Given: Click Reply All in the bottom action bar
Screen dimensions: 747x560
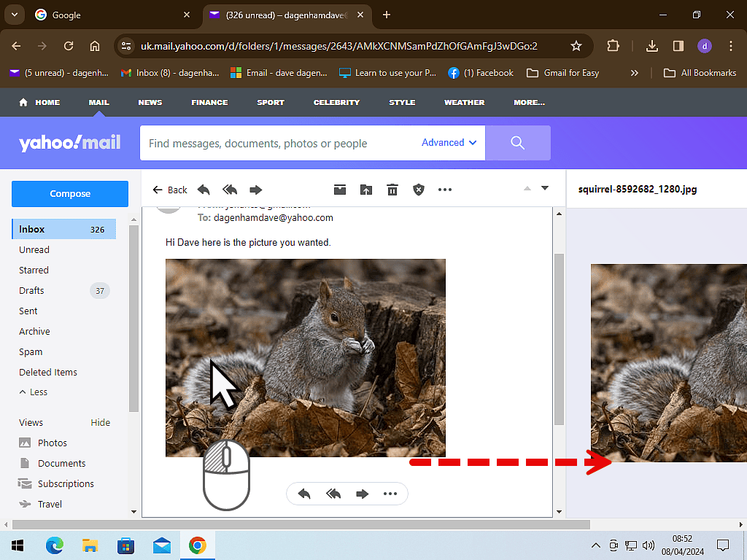Looking at the screenshot, I should click(x=333, y=494).
